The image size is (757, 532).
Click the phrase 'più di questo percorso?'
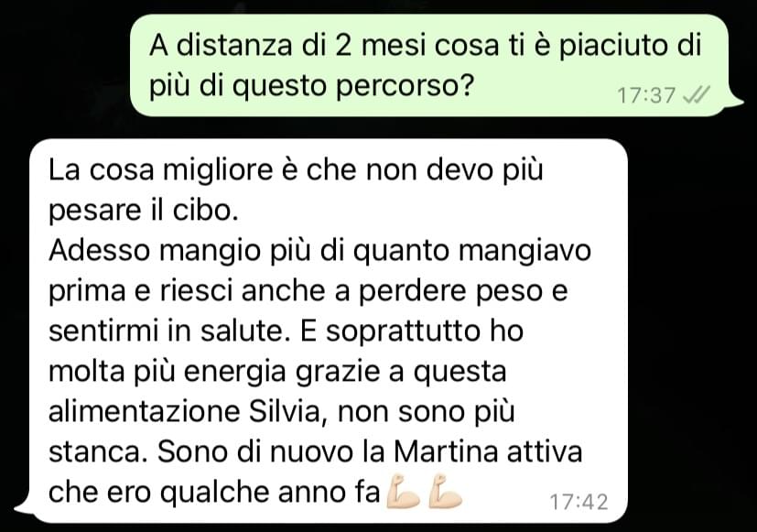(310, 86)
